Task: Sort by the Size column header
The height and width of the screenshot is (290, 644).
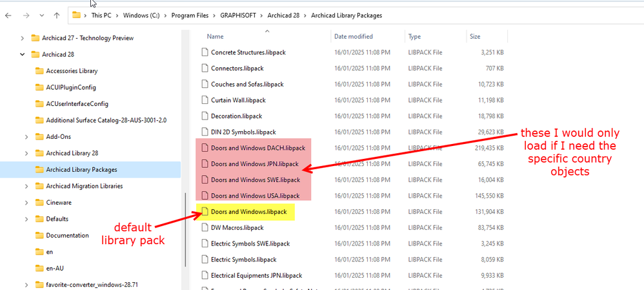Action: (475, 36)
